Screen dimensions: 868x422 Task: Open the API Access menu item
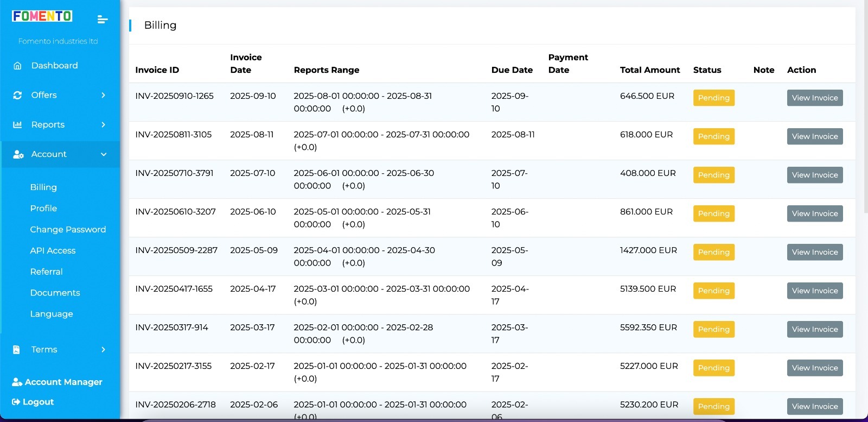tap(53, 250)
